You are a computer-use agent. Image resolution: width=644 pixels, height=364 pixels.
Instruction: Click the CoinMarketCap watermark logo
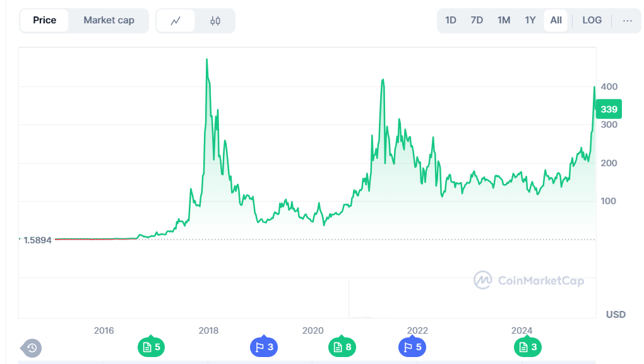(528, 281)
